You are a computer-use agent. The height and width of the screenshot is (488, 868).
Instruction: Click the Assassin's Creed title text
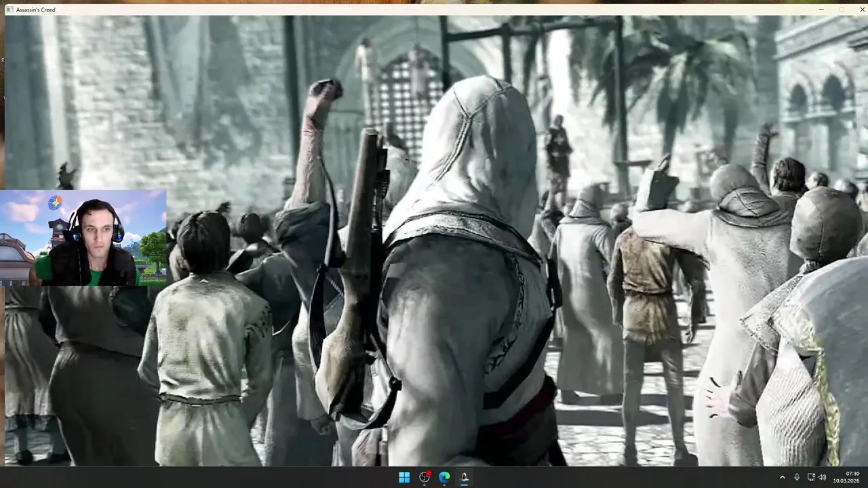pyautogui.click(x=36, y=9)
